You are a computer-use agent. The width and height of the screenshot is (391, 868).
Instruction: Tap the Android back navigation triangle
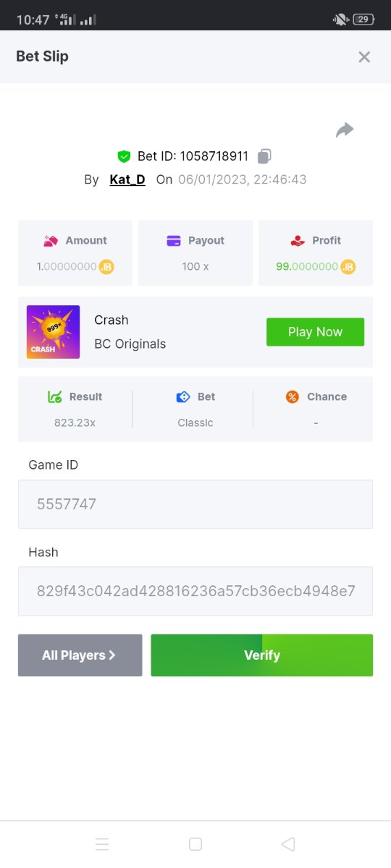(288, 844)
